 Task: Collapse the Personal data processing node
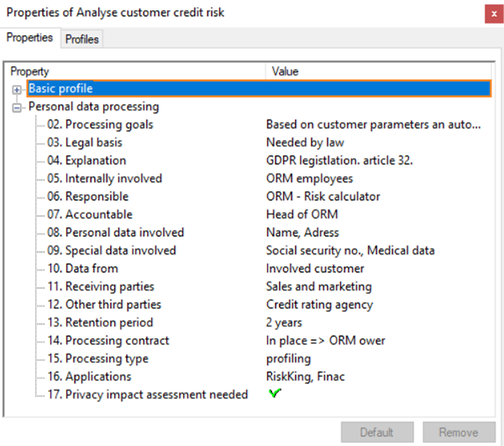click(18, 108)
